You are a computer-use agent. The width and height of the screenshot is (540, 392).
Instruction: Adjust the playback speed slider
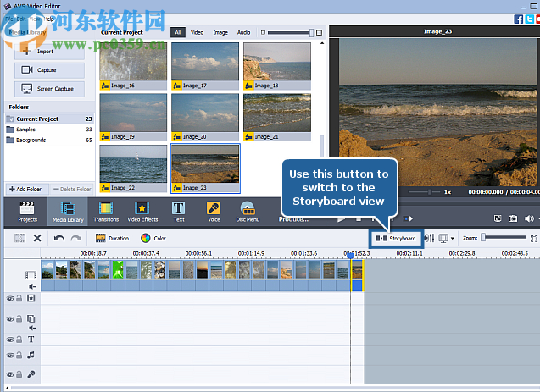(x=430, y=192)
